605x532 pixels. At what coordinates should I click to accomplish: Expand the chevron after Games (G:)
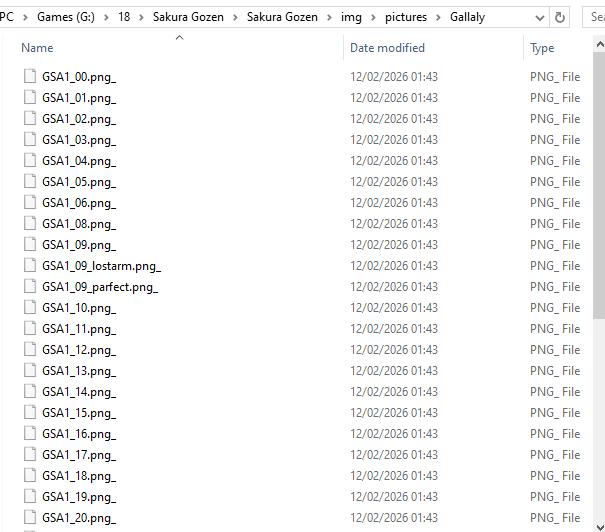[106, 17]
